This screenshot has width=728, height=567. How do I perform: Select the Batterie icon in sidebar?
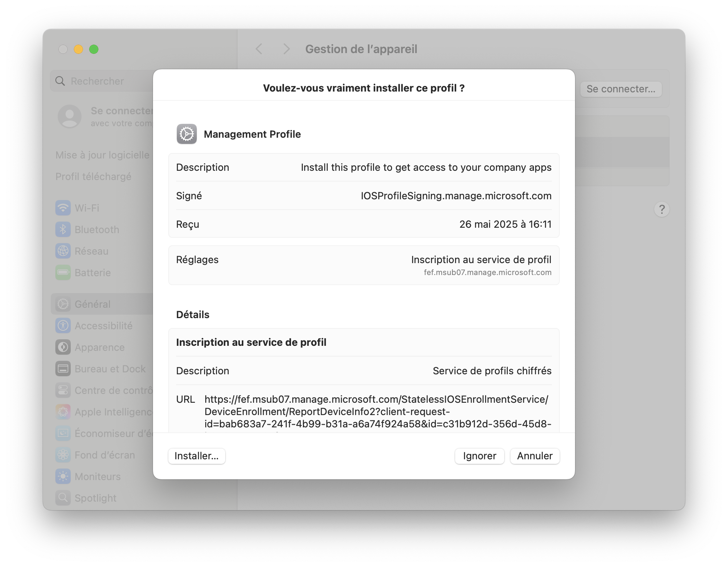point(63,273)
